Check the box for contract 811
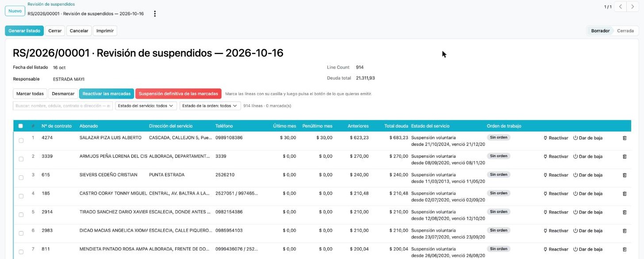 (x=21, y=252)
